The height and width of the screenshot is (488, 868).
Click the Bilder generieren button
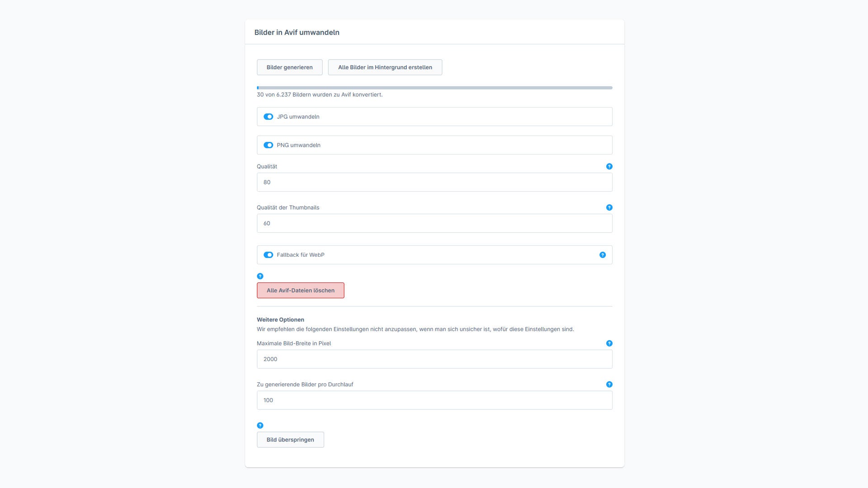(x=289, y=67)
